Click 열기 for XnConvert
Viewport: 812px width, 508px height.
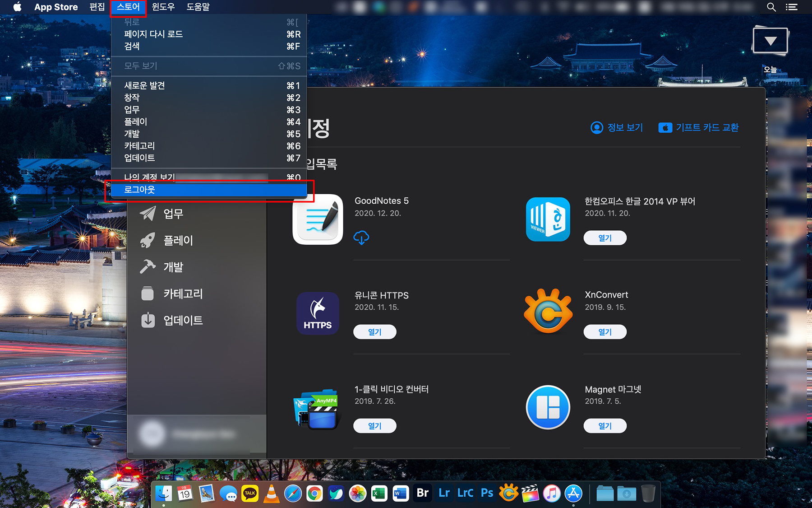pyautogui.click(x=605, y=332)
